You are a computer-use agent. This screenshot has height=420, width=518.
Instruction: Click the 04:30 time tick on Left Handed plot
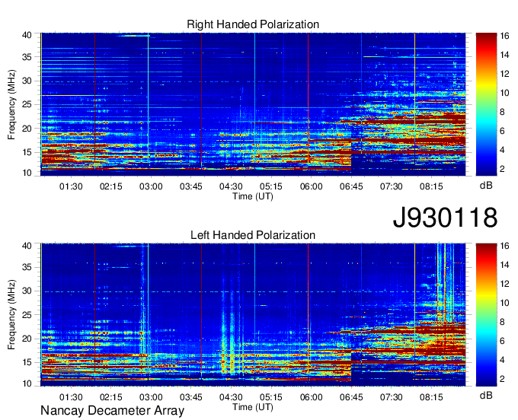click(x=231, y=397)
